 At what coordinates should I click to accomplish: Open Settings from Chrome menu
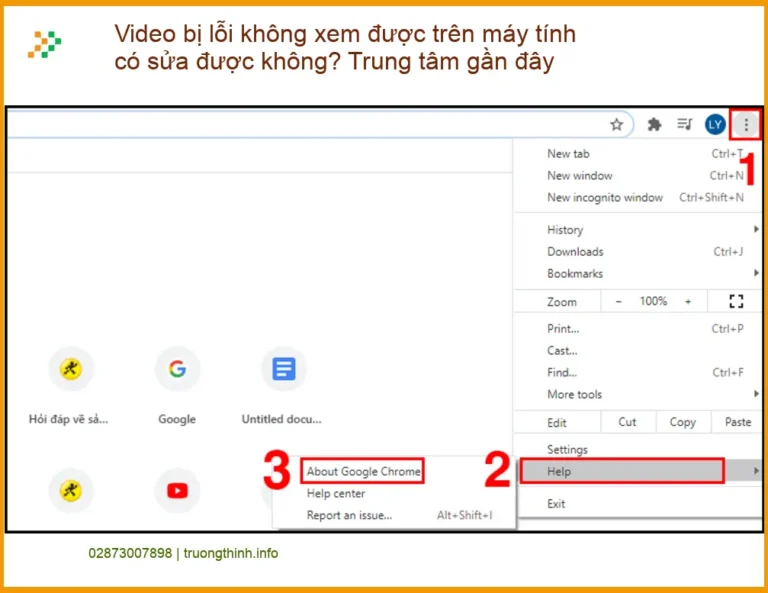(x=638, y=450)
